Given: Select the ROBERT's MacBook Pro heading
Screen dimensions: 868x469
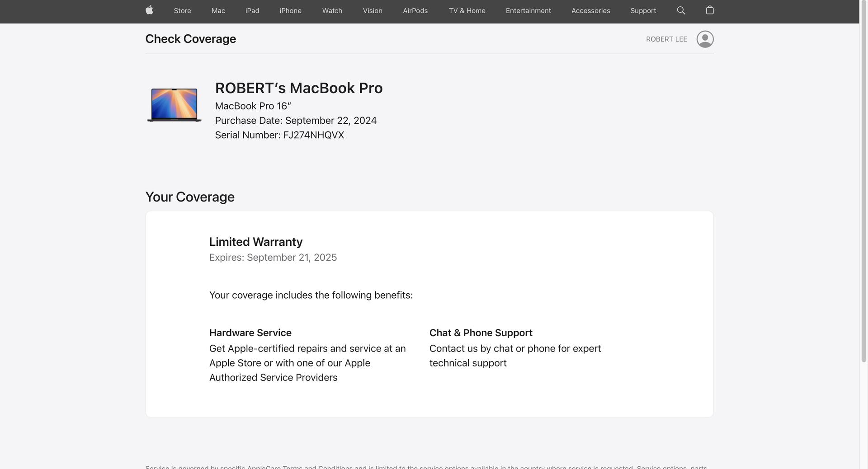Looking at the screenshot, I should [299, 88].
